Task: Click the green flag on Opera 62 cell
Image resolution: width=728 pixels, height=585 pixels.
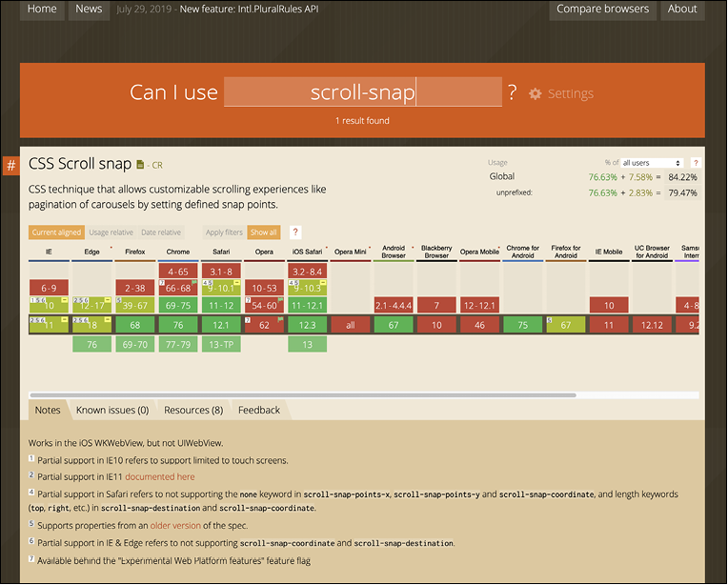Action: coord(279,318)
